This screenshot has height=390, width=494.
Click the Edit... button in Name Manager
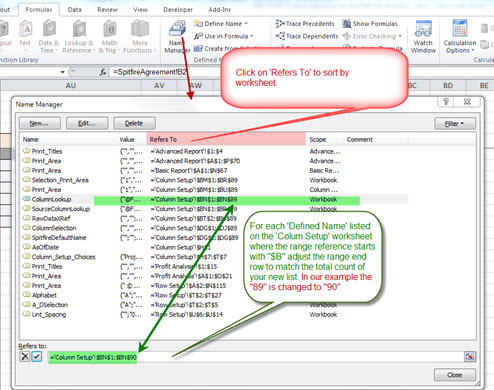[x=87, y=123]
